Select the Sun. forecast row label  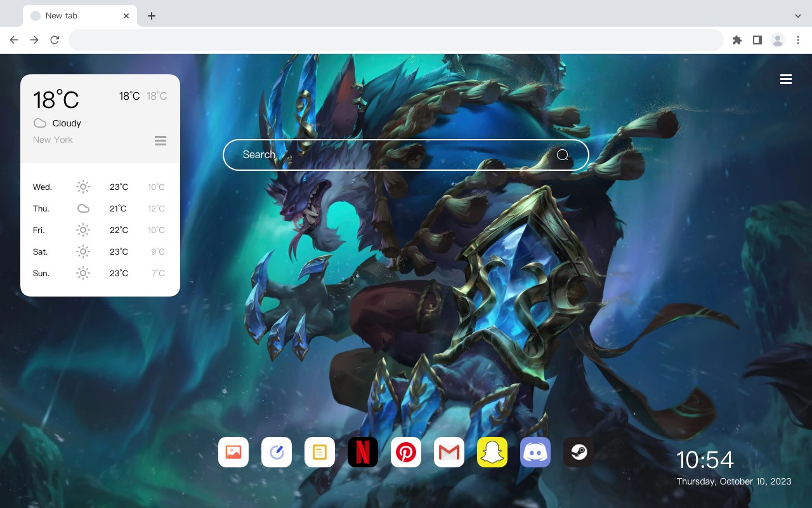(41, 273)
